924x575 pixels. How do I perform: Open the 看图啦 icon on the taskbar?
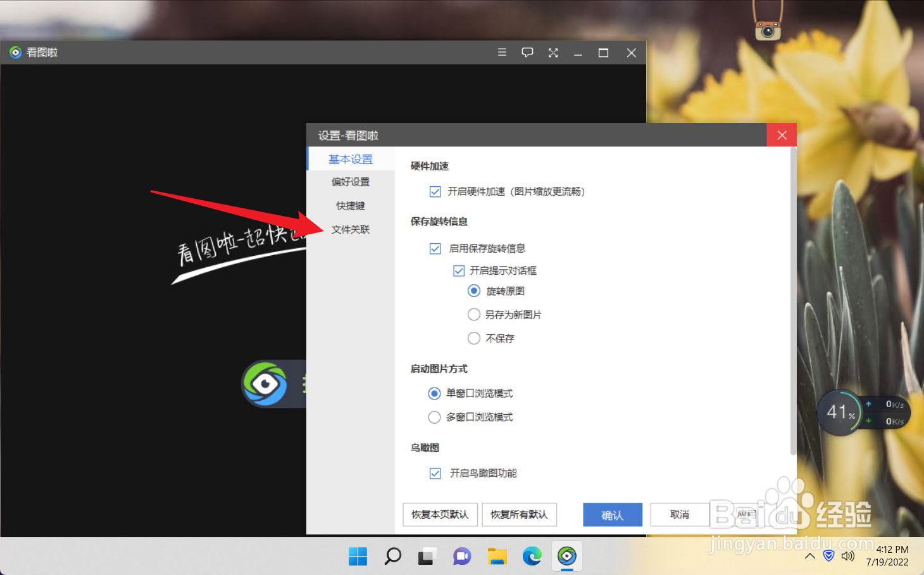coord(566,557)
